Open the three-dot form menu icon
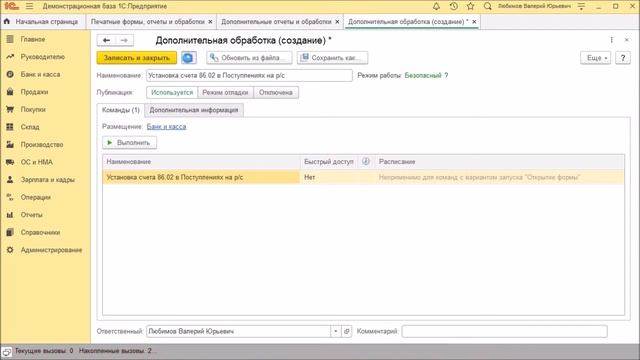Image resolution: width=640 pixels, height=360 pixels. point(611,40)
